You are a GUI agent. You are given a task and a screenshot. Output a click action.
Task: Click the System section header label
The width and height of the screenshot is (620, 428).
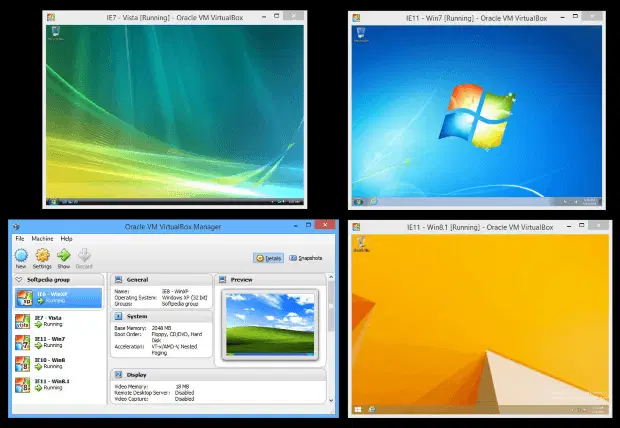click(x=137, y=316)
